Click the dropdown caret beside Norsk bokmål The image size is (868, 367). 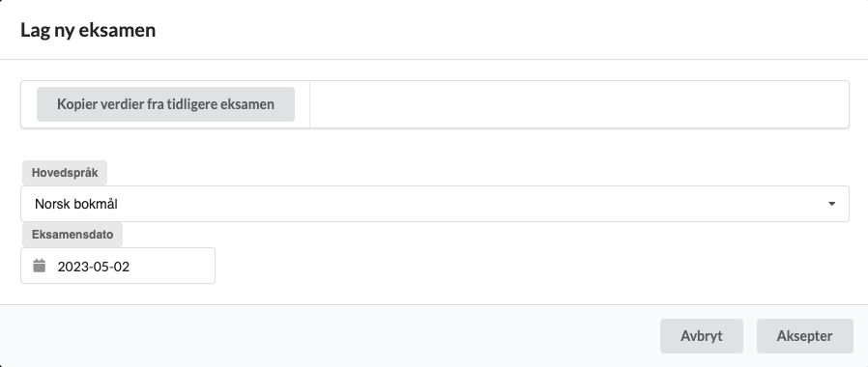click(x=831, y=204)
